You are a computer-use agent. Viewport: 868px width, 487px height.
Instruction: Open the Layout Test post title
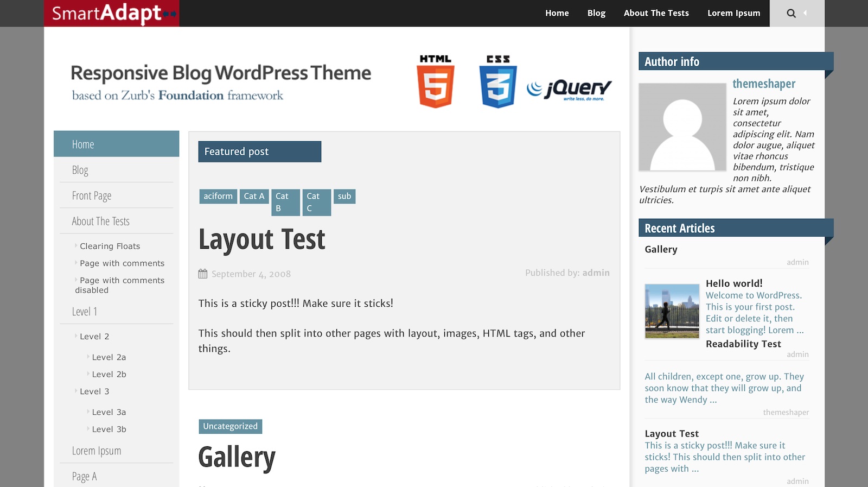point(261,239)
